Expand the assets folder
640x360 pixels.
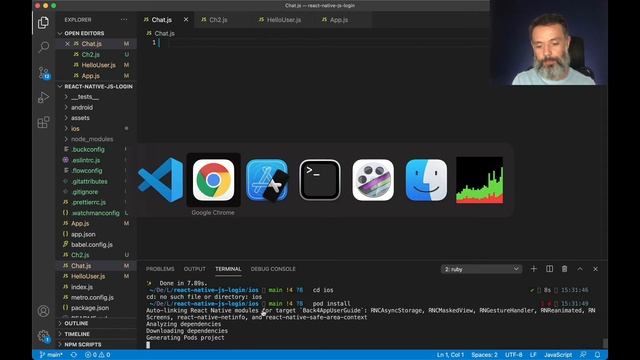80,118
